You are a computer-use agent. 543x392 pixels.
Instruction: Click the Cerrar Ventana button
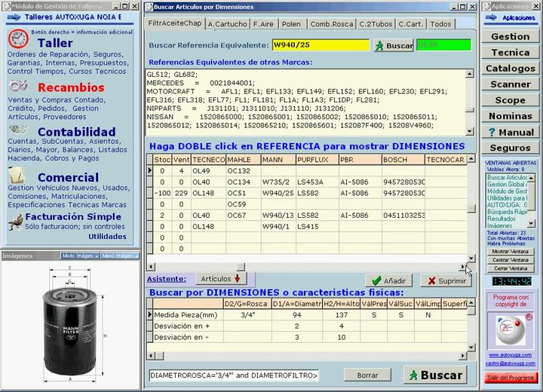[511, 268]
